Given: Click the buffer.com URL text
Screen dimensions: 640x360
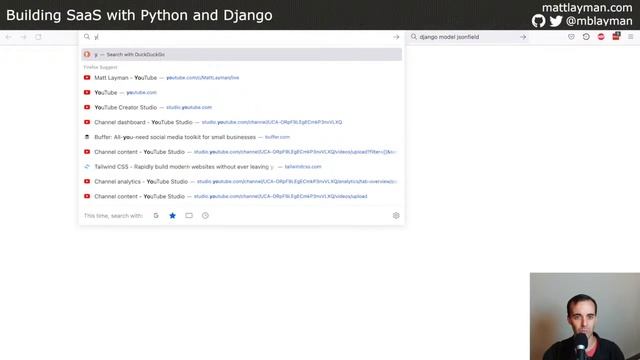Looking at the screenshot, I should pos(277,137).
